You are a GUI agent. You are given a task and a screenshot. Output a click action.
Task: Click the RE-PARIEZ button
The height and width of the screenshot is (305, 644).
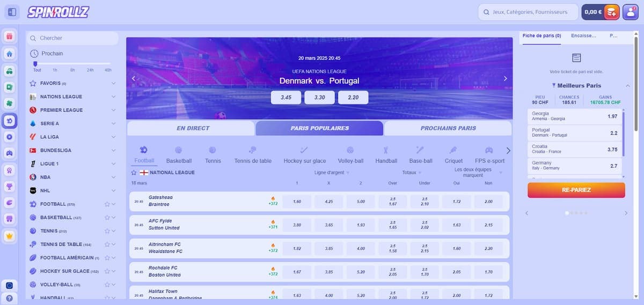point(576,190)
